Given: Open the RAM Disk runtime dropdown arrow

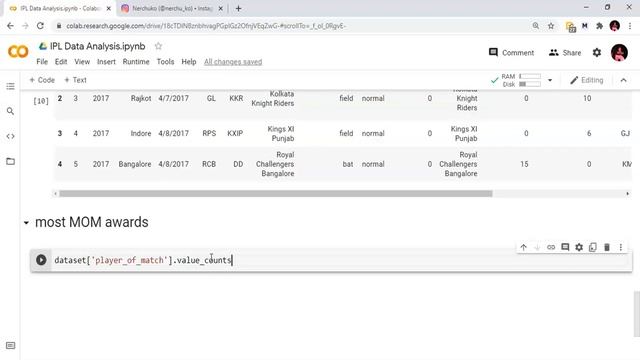Looking at the screenshot, I should pos(550,80).
